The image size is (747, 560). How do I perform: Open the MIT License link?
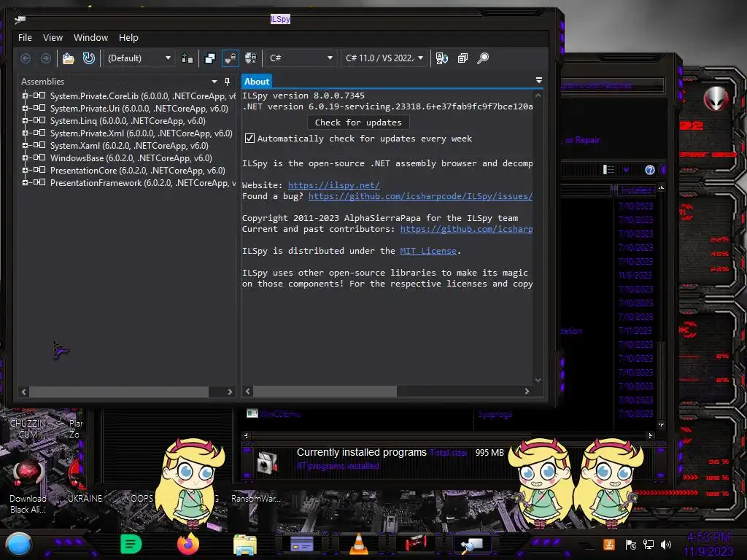coord(427,251)
